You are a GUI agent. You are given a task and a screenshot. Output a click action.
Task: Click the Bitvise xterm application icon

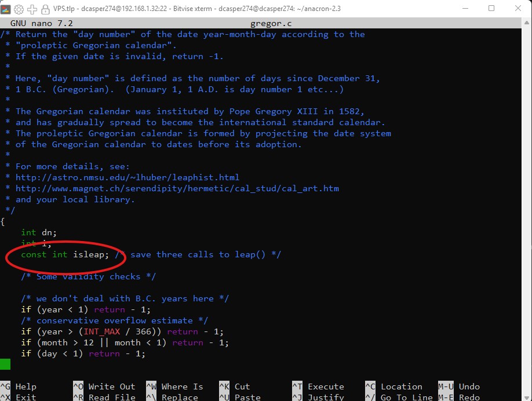(x=7, y=9)
